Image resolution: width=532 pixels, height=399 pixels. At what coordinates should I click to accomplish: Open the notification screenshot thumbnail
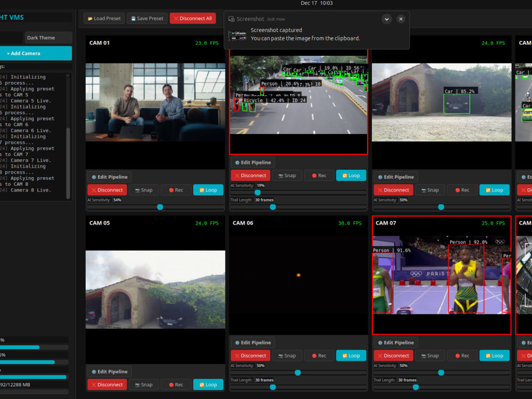click(x=237, y=35)
